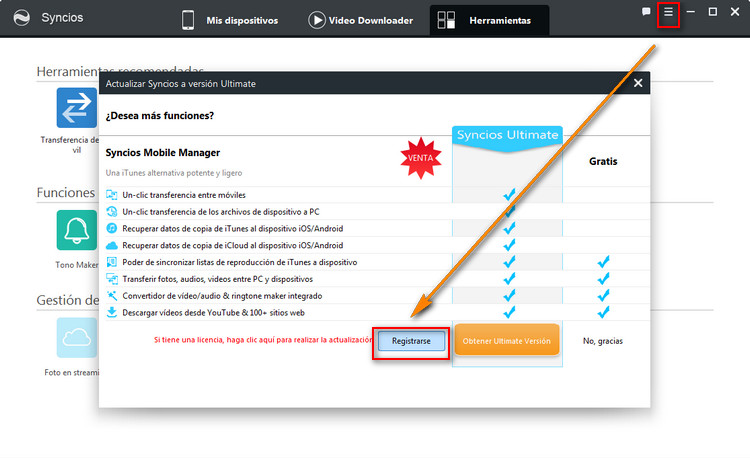
Task: Launch the Tono Maker bell icon
Action: (x=77, y=230)
